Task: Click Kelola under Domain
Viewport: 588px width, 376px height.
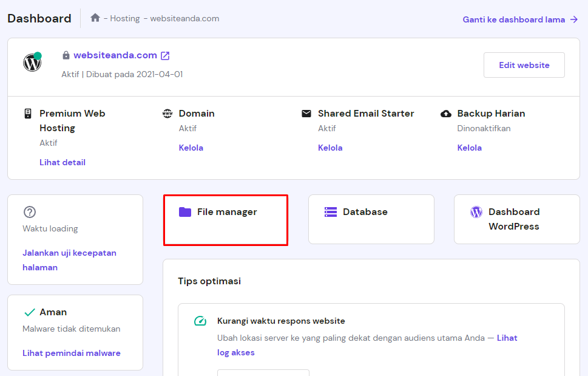Action: click(191, 148)
